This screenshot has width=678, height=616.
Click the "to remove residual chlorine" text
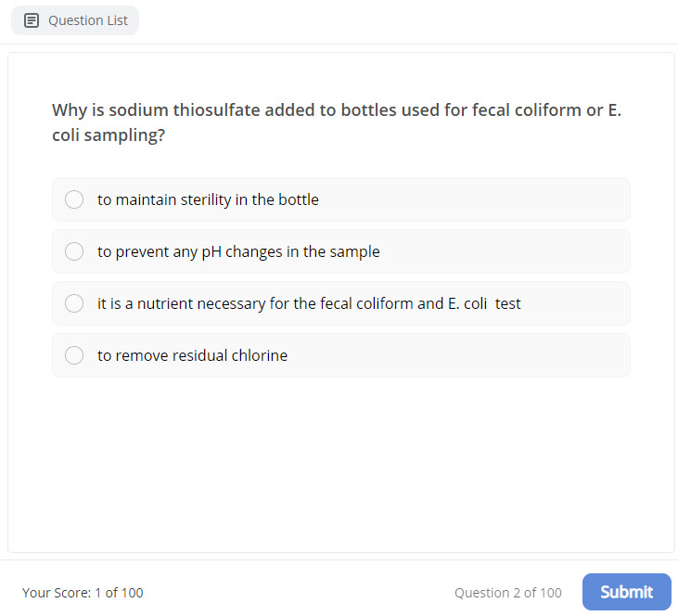192,355
